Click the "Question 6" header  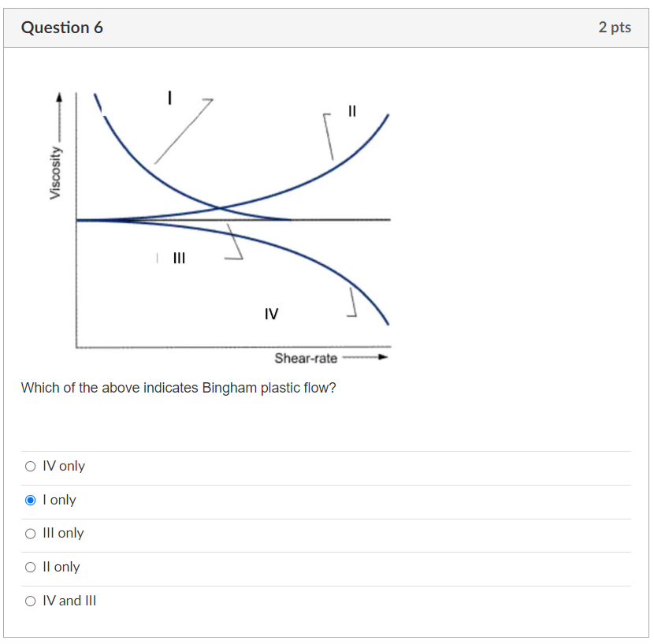tap(64, 27)
